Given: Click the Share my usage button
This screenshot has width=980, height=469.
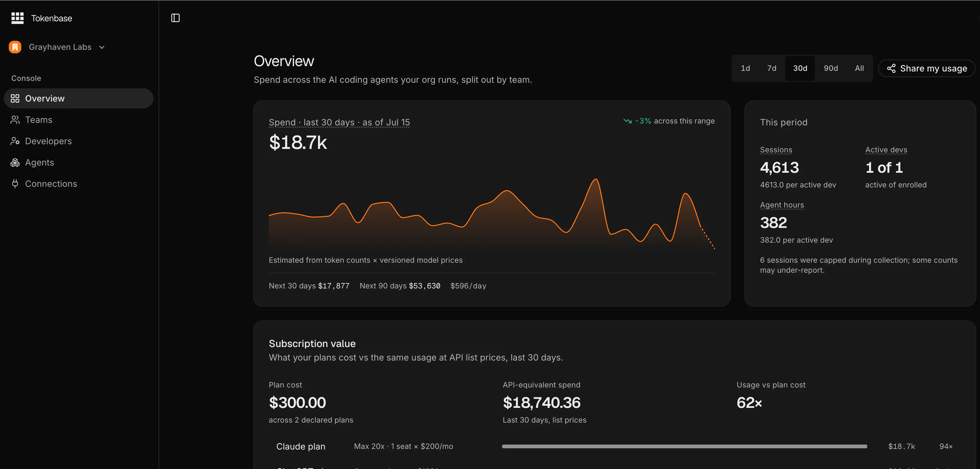Looking at the screenshot, I should 927,69.
